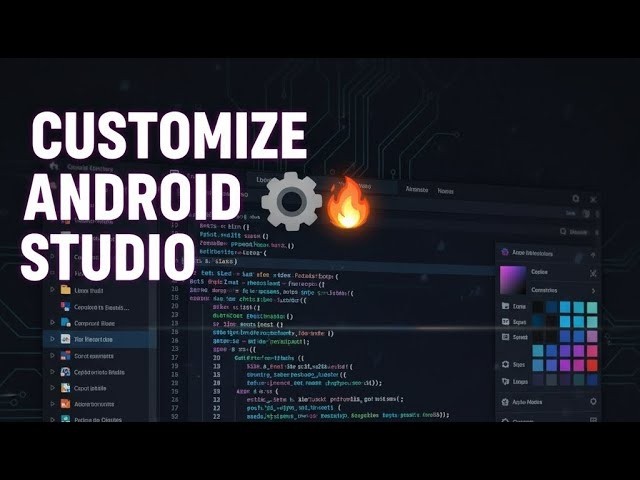This screenshot has height=480, width=640.
Task: Click the teal icon on the bottom tree row
Action: [x=65, y=419]
